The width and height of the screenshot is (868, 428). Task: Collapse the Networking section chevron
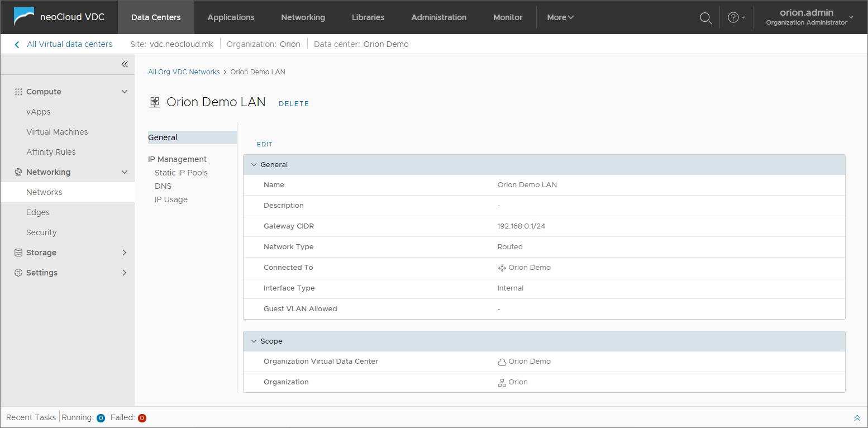125,172
